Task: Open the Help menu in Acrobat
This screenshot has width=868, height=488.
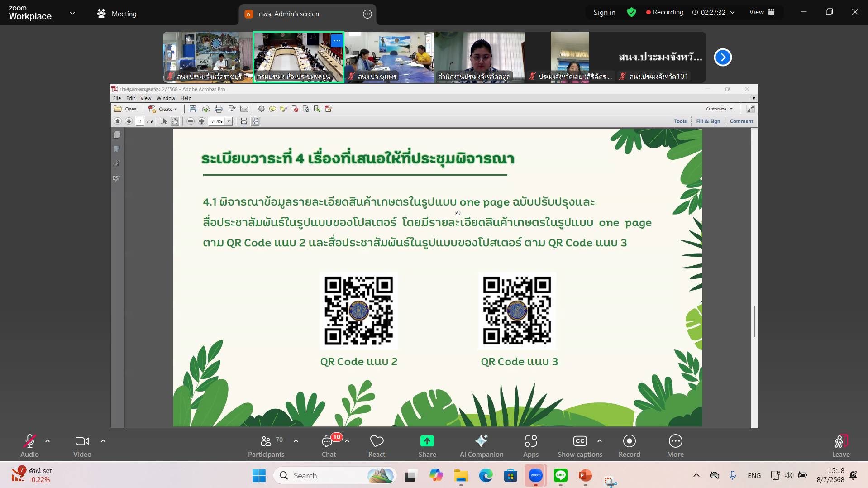Action: (x=186, y=98)
